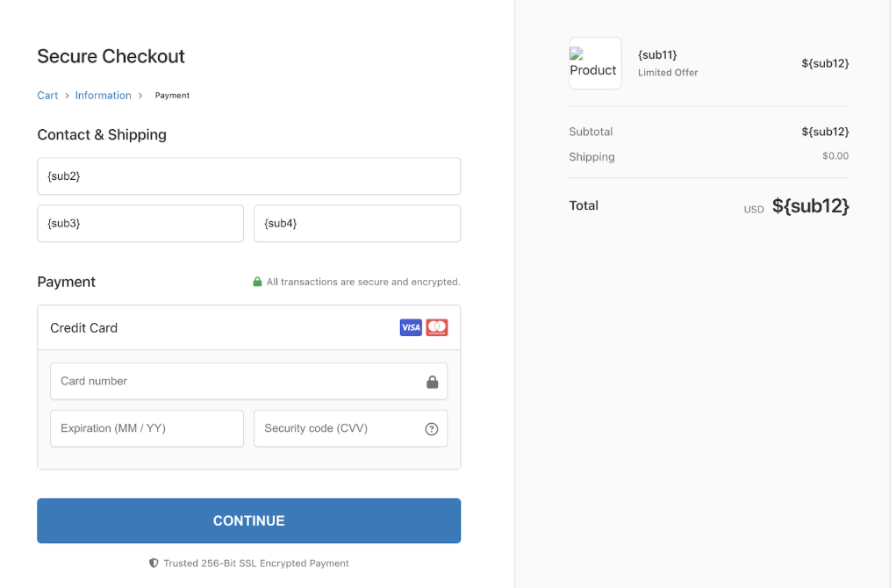Image resolution: width=896 pixels, height=588 pixels.
Task: Select the Credit Card payment header
Action: coord(84,328)
